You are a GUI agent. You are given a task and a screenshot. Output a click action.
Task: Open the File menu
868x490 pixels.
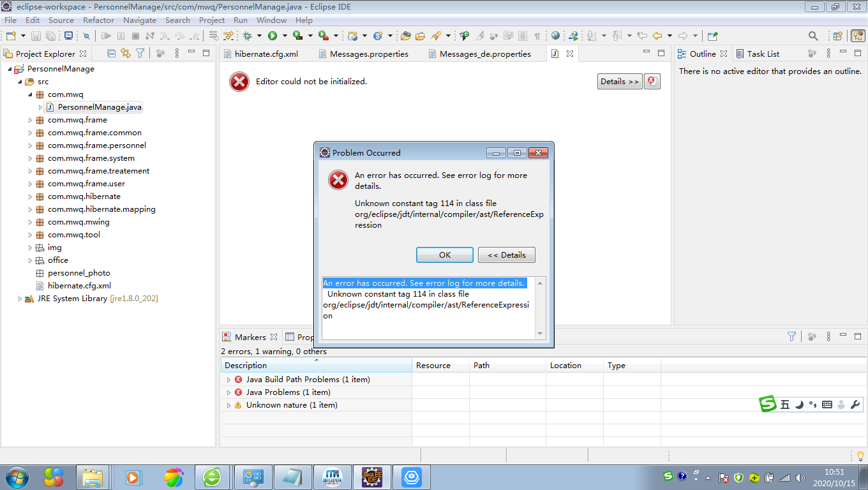pos(10,20)
